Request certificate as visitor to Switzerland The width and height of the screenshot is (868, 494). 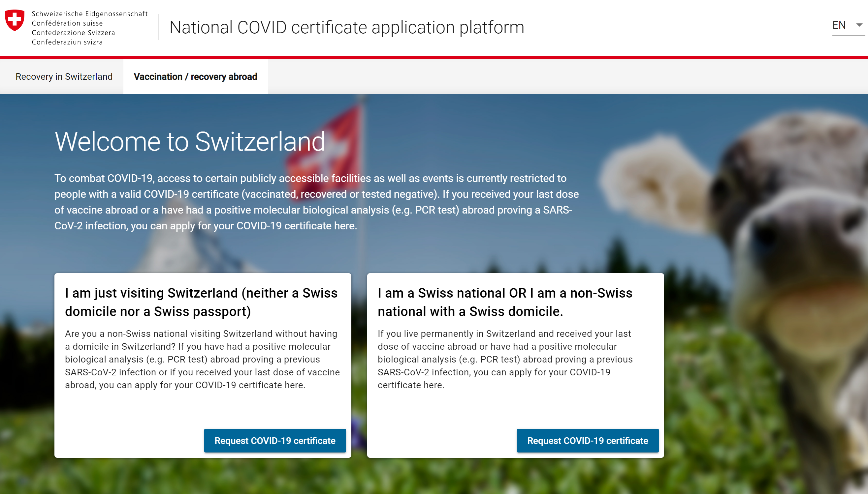pyautogui.click(x=275, y=440)
